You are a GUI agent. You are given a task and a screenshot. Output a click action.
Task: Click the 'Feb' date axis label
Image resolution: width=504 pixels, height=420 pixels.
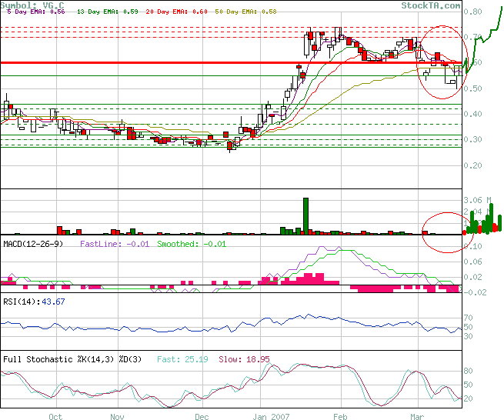click(340, 417)
